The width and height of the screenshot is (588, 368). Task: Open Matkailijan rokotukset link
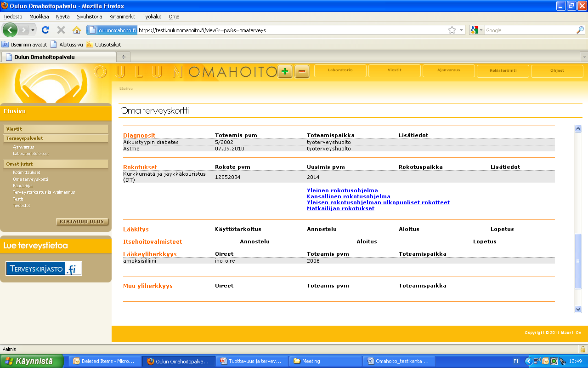tap(340, 208)
